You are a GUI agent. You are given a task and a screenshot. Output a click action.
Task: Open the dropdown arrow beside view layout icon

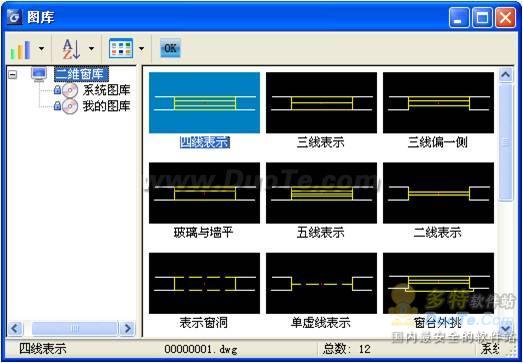[x=141, y=49]
